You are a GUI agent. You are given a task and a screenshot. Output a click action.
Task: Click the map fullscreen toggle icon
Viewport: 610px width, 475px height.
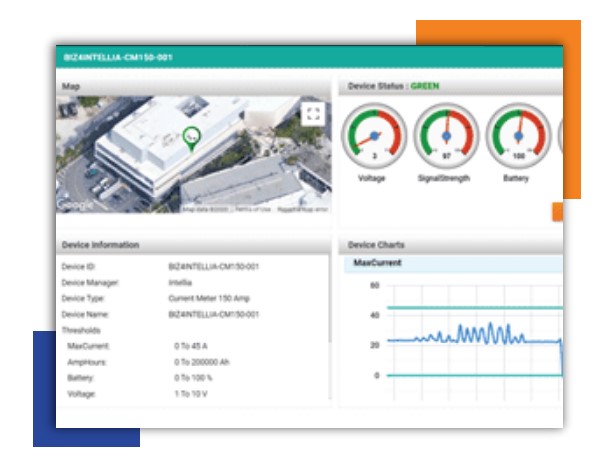pyautogui.click(x=314, y=114)
